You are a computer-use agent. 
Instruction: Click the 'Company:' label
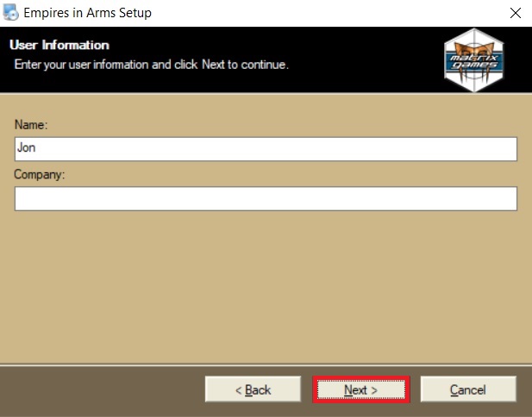[x=40, y=174]
